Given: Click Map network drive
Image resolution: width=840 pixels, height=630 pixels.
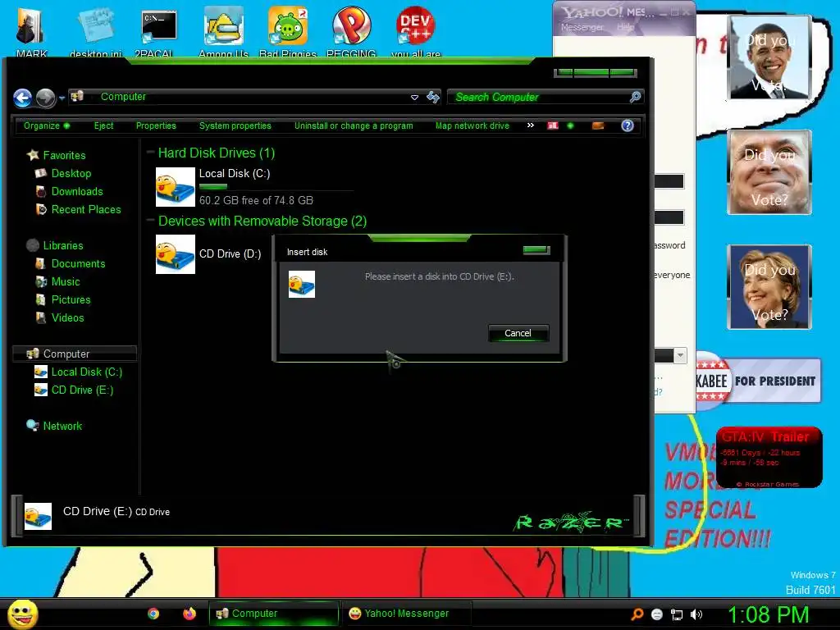Looking at the screenshot, I should tap(472, 126).
